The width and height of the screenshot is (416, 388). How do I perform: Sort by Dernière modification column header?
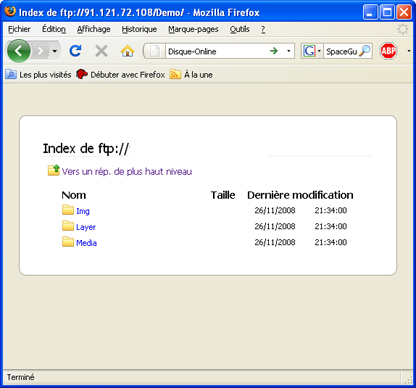tap(300, 195)
